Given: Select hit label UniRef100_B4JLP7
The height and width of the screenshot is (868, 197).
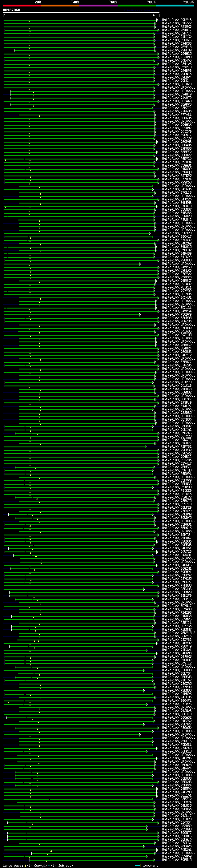Looking at the screenshot, I should coord(177,406).
